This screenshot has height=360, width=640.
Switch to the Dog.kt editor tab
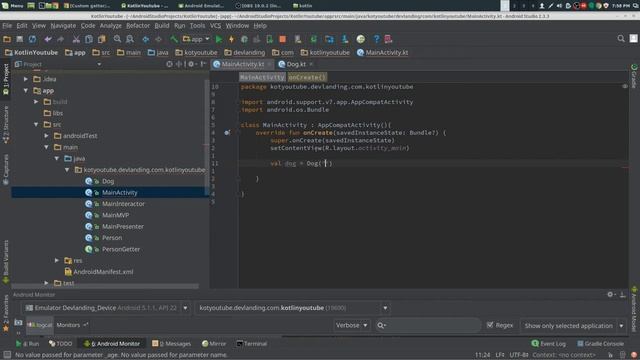(x=296, y=64)
